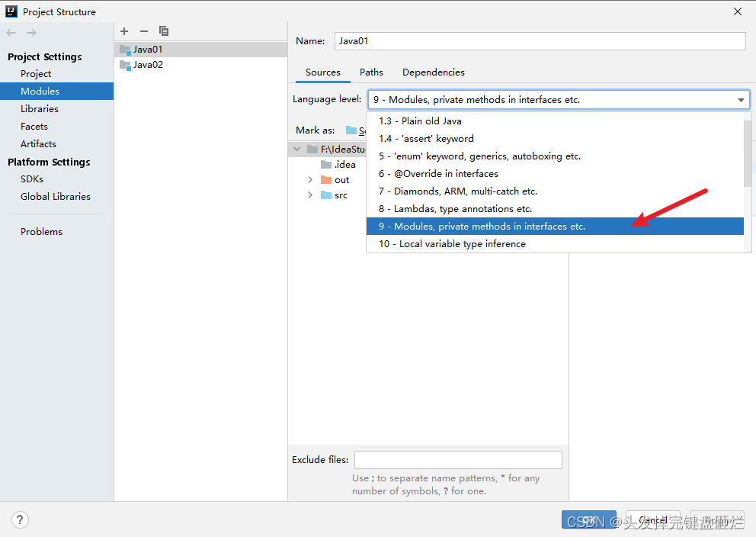The width and height of the screenshot is (756, 537).
Task: Choose 10 - Local variable type inference
Action: tap(555, 243)
